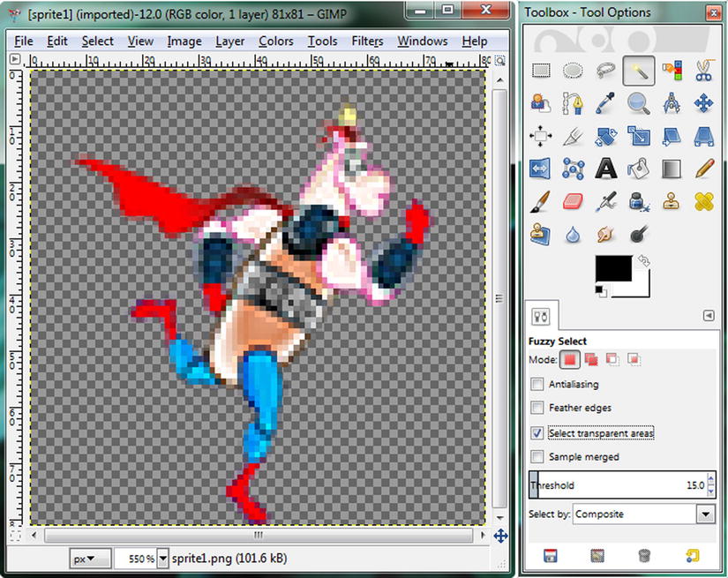Select the Blur/Sharpen droplet tool
Screen dimensions: 728x578
[x=573, y=235]
